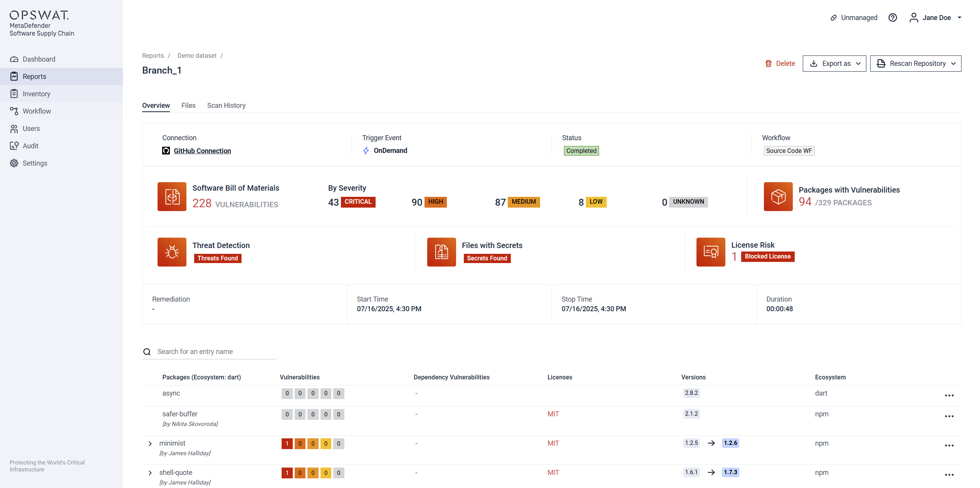Click the Workflow nodes icon
The image size is (980, 488).
tap(14, 111)
